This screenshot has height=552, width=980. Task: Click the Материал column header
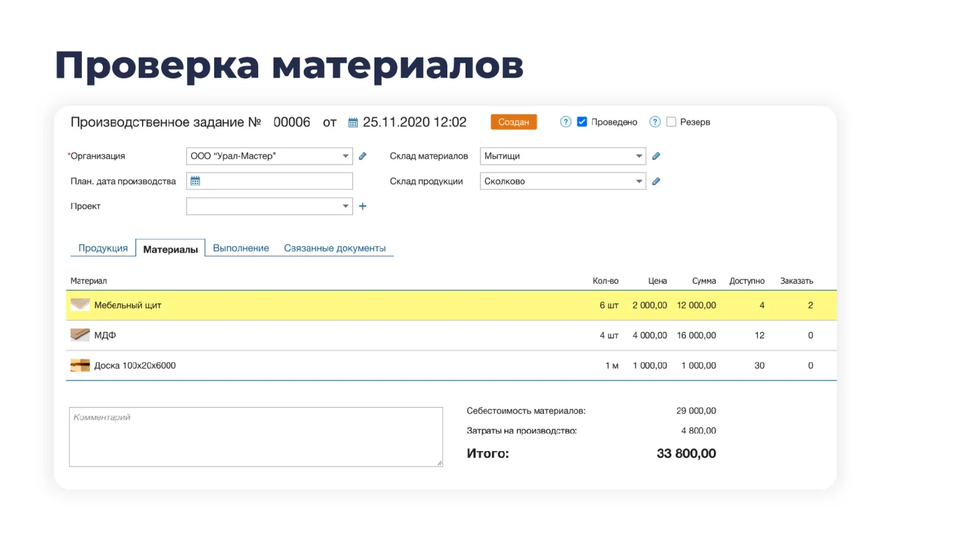coord(89,281)
